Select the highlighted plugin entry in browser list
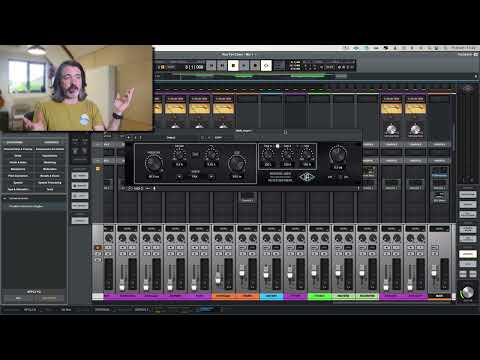 click(x=34, y=206)
